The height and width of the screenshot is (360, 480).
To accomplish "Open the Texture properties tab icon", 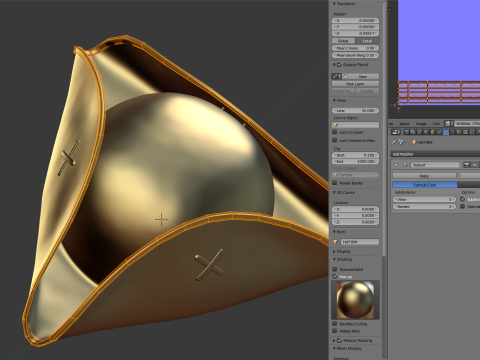I will (x=465, y=132).
